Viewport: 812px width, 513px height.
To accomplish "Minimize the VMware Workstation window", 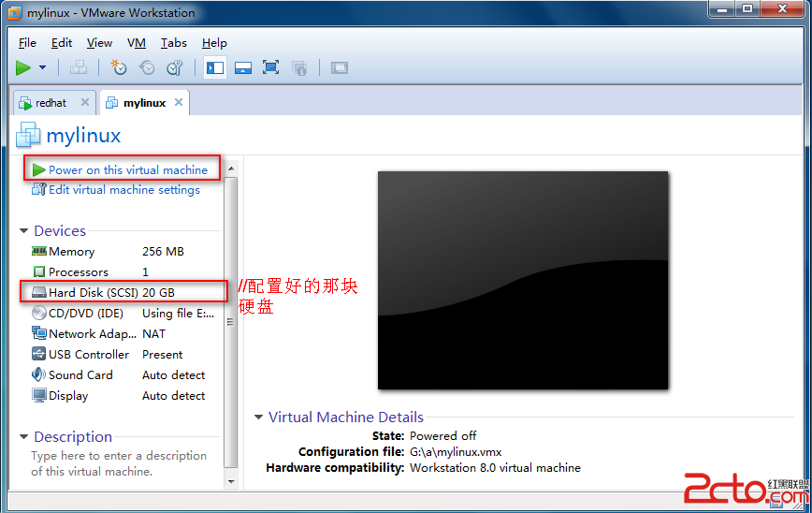I will (722, 8).
